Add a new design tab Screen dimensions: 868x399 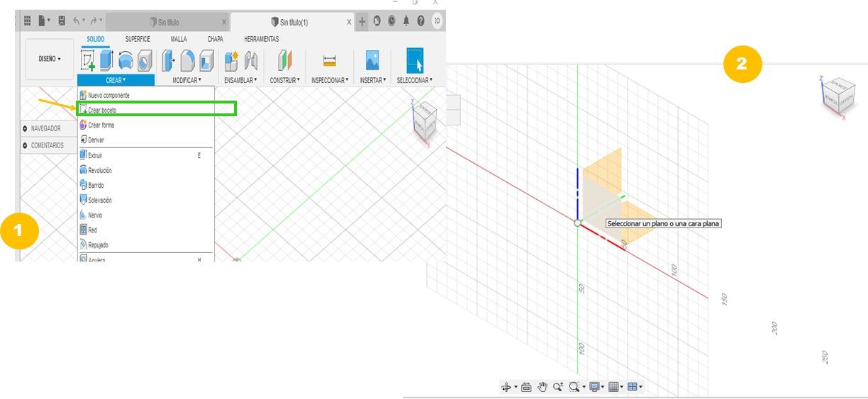(x=362, y=21)
